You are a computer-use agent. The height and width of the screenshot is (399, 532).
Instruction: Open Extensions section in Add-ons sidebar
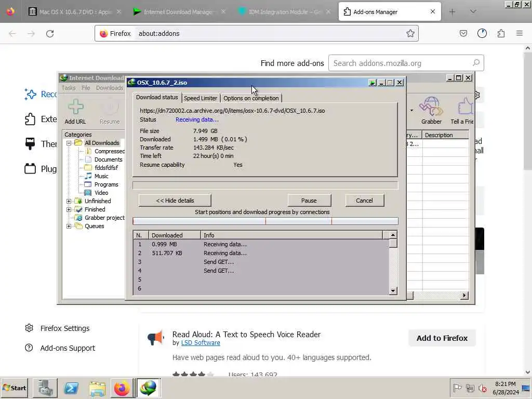(x=41, y=119)
